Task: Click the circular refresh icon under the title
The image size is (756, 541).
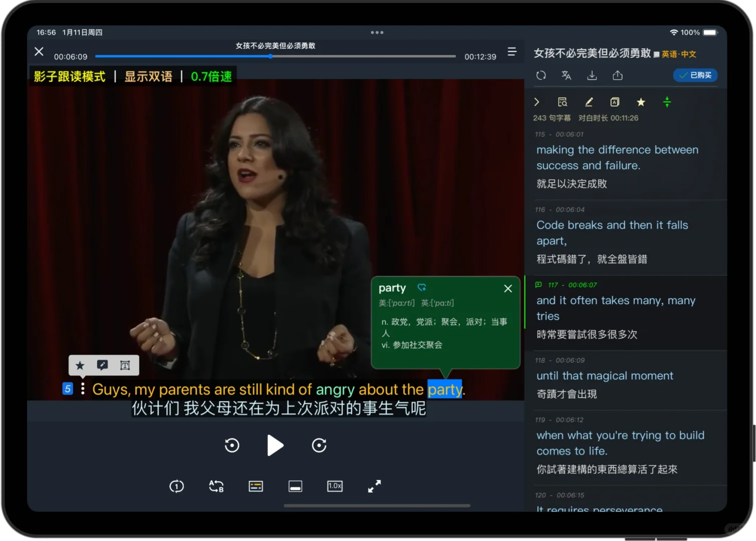Action: coord(541,75)
